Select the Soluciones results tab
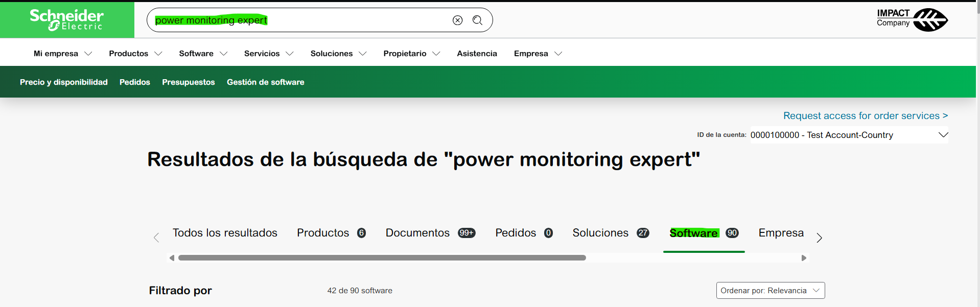Viewport: 980px width, 307px height. [x=611, y=233]
